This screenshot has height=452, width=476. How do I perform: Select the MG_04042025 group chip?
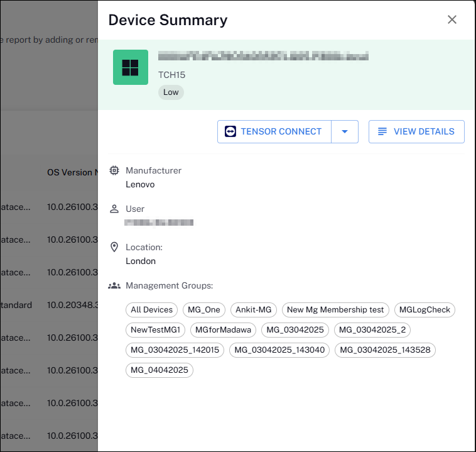click(x=160, y=370)
